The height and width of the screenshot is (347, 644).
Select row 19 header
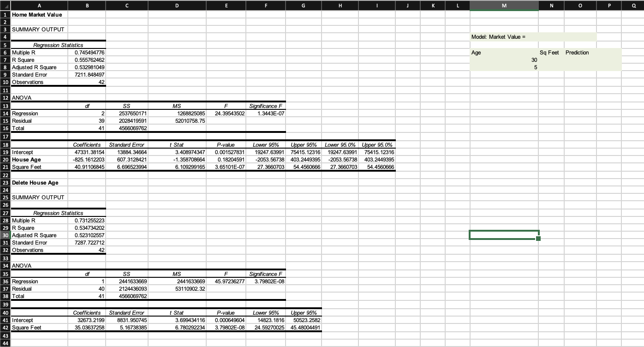(5, 152)
